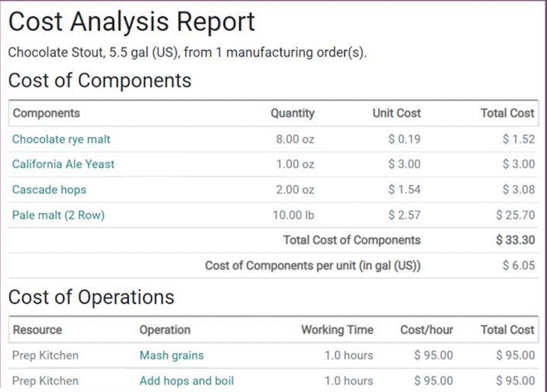The image size is (547, 392).
Task: Click the Operation column header
Action: coord(165,330)
